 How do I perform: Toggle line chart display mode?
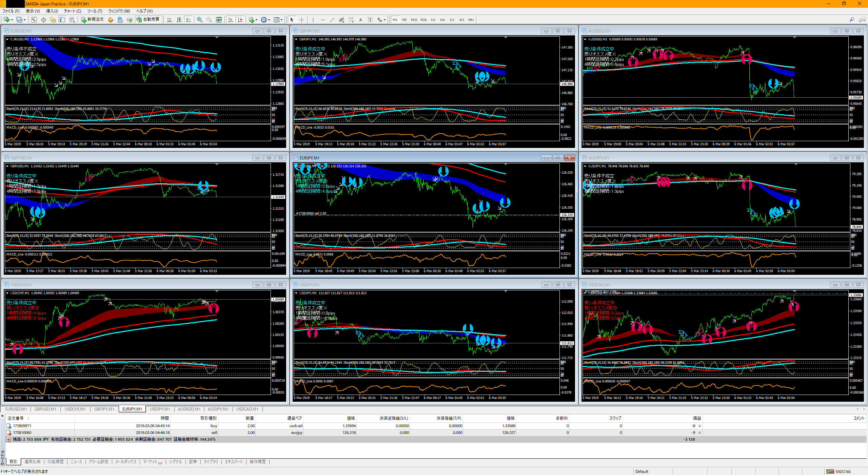point(189,20)
